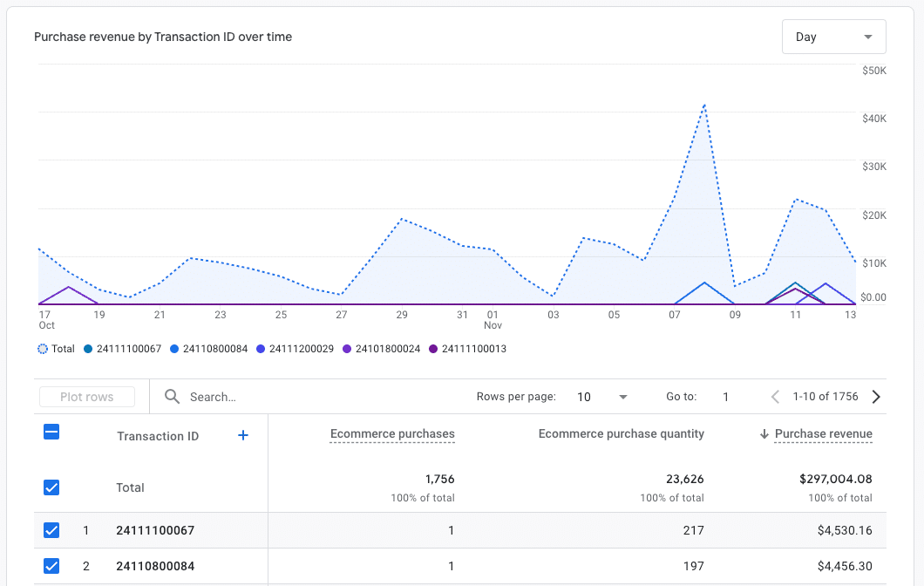Uncheck the Total row checkbox
Image resolution: width=924 pixels, height=586 pixels.
(51, 487)
